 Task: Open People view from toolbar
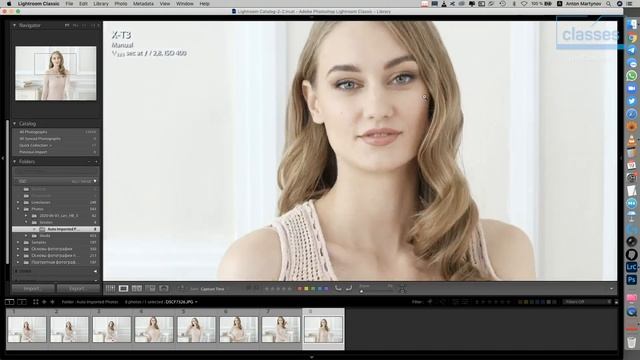[x=164, y=289]
